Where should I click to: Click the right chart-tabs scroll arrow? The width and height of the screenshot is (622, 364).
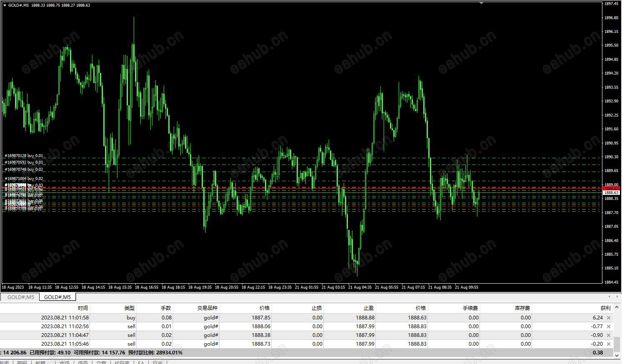point(617,297)
